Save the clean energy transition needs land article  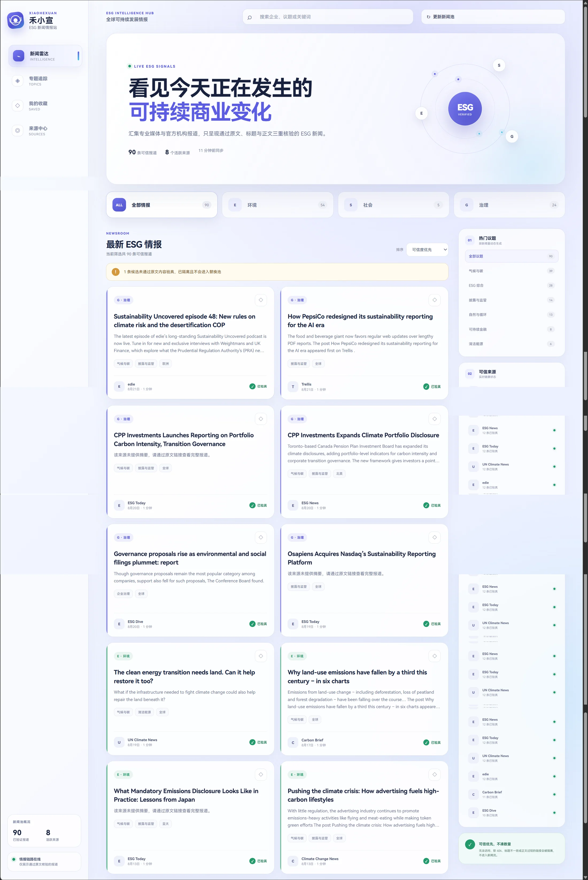coord(261,656)
